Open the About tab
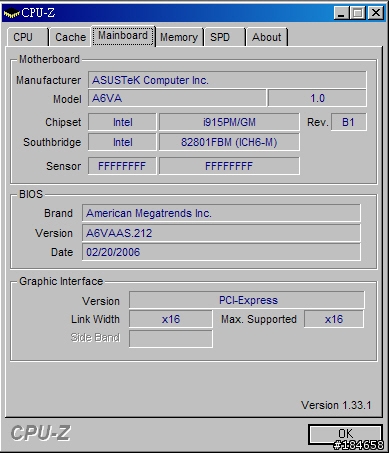This screenshot has width=389, height=453. (x=267, y=37)
